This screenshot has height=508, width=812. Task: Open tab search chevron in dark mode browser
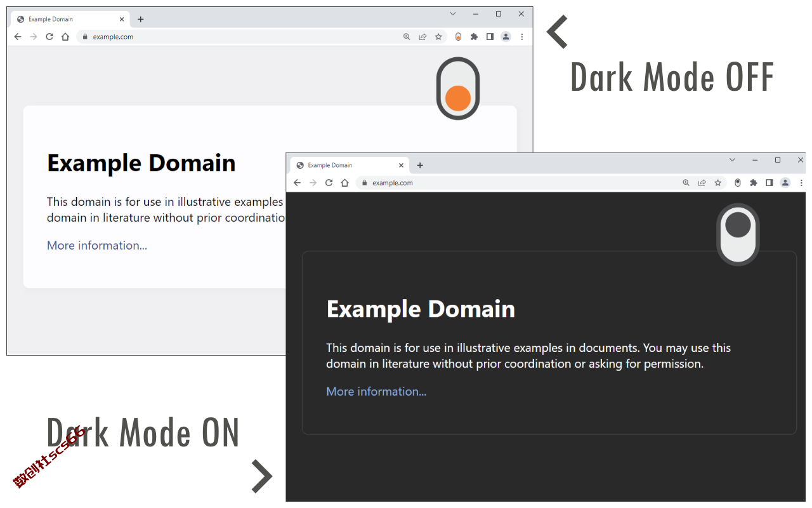(x=732, y=160)
